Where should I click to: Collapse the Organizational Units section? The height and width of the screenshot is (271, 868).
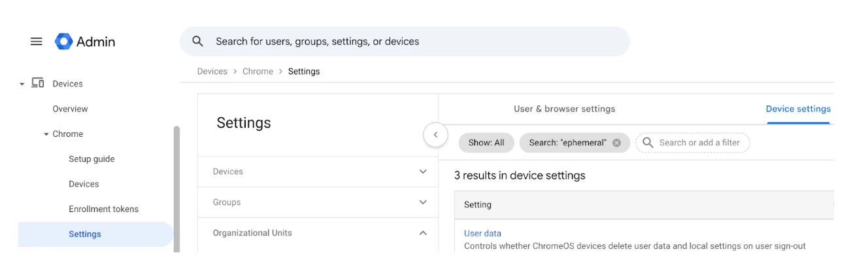point(423,233)
